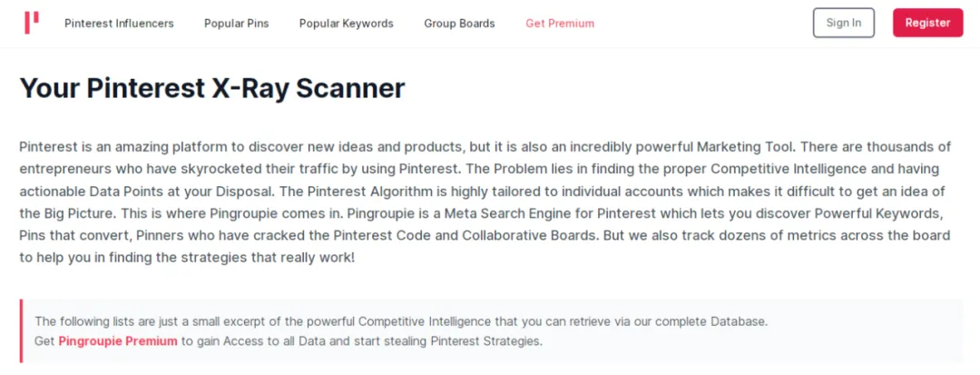Follow the Pingroupie Premium link in the notice
980x375 pixels.
pos(118,341)
